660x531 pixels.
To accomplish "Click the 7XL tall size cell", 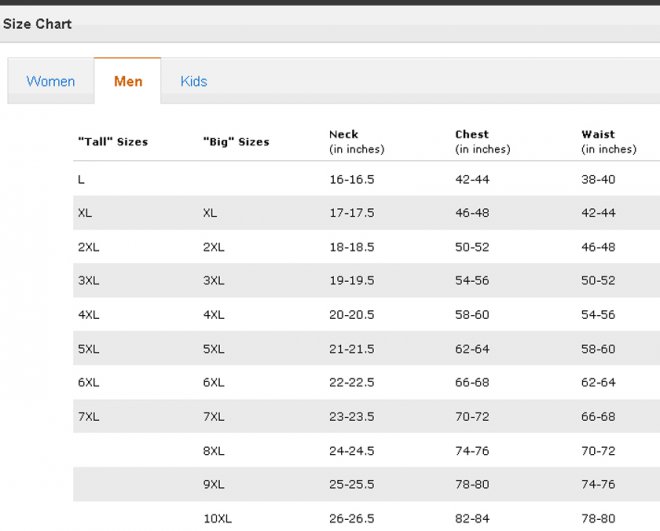I will click(x=88, y=417).
